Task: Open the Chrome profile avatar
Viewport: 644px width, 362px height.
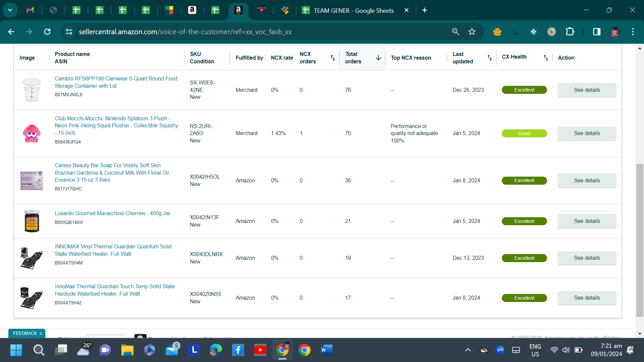Action: [x=614, y=32]
